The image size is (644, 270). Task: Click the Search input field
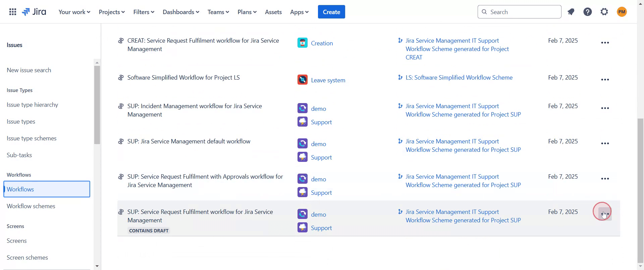click(519, 12)
